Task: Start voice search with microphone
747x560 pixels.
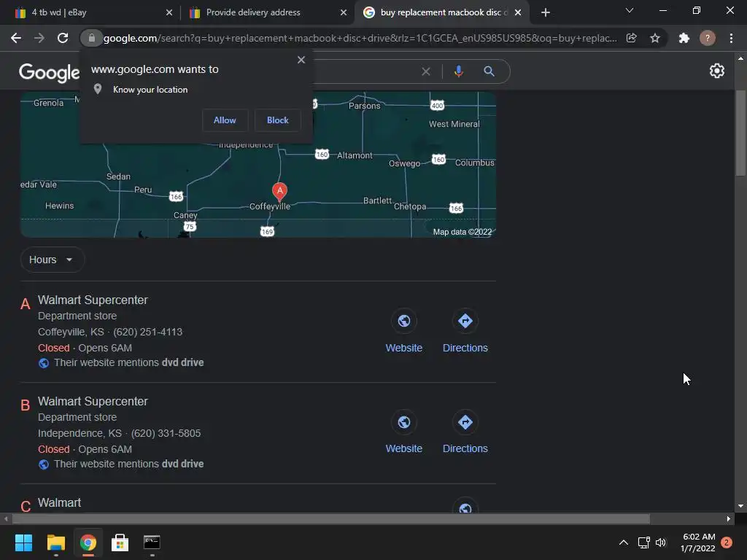Action: point(458,71)
